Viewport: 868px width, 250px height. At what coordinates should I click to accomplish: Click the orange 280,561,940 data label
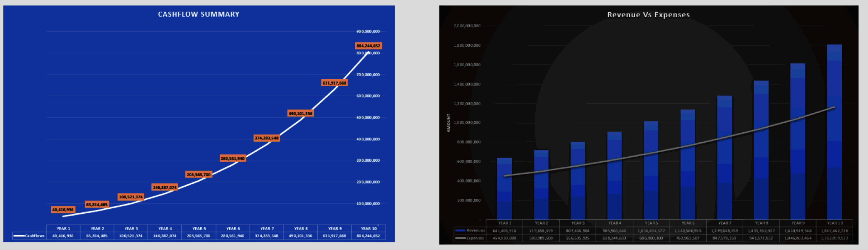(233, 159)
